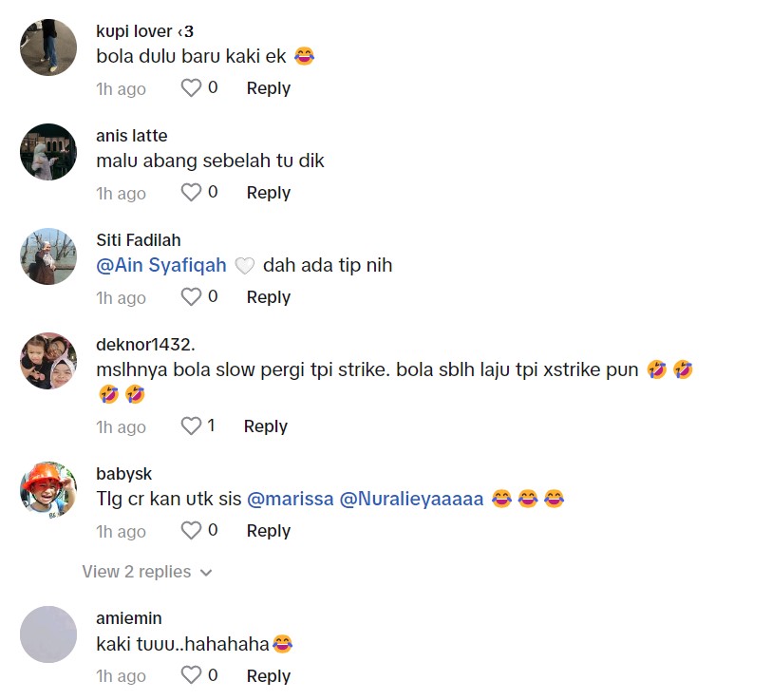This screenshot has height=700, width=772.
Task: Reply to anis latte's comment
Action: (268, 193)
